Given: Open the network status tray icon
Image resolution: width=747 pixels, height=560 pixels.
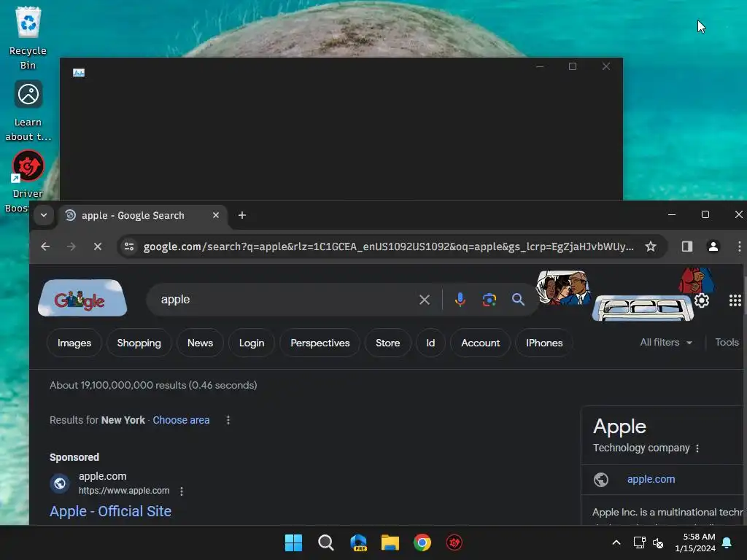Looking at the screenshot, I should coord(639,542).
